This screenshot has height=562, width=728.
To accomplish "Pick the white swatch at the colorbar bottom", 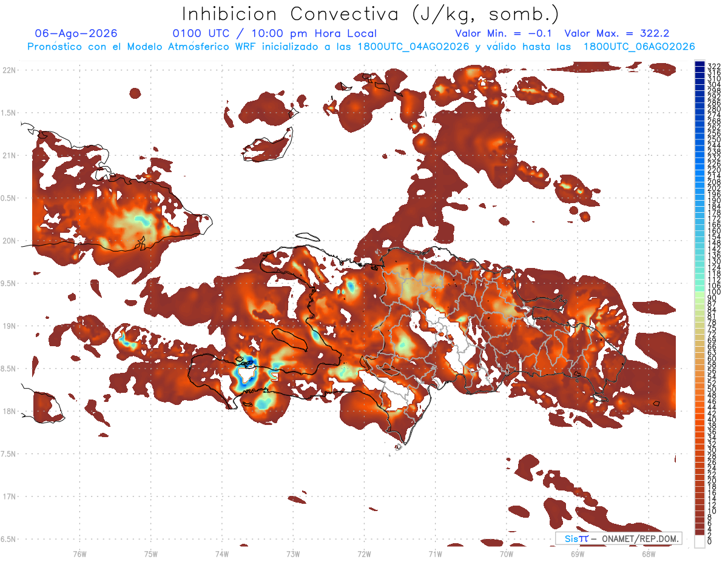I will (x=700, y=541).
